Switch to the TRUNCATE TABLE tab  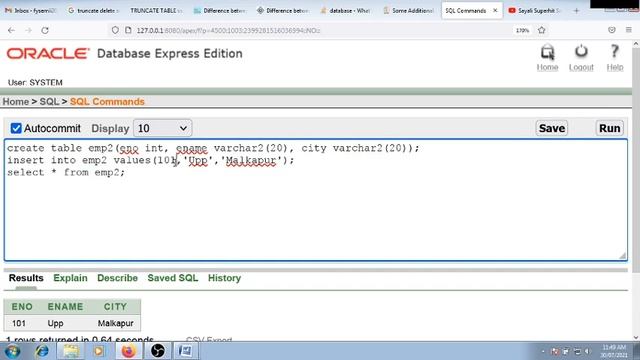(x=157, y=11)
